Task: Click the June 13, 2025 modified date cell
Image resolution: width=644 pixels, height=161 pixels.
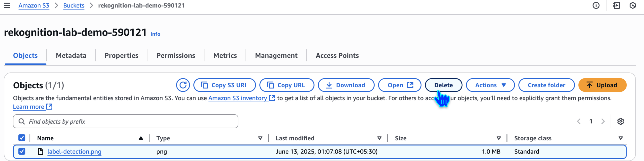Action: (x=326, y=151)
